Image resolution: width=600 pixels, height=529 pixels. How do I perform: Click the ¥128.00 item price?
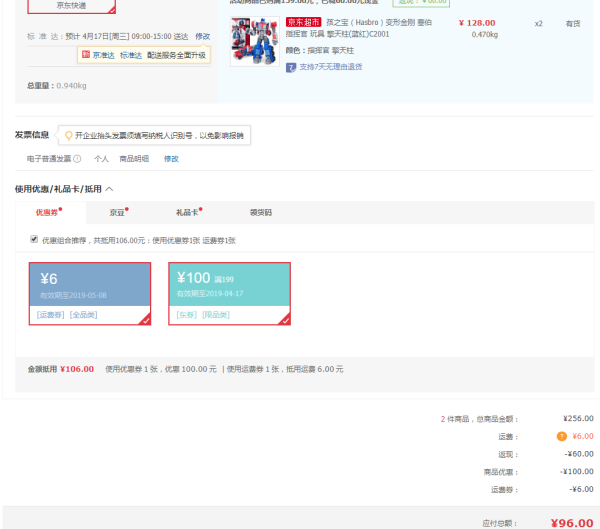477,23
